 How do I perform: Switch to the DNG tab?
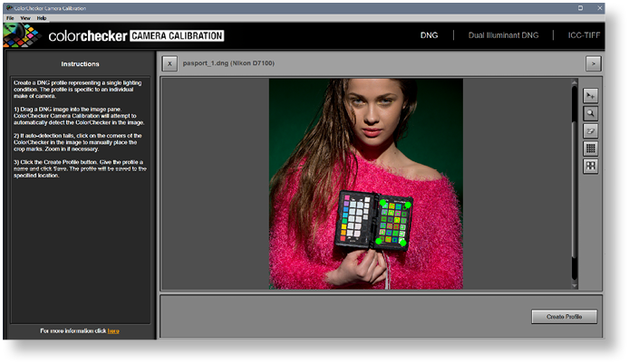coord(429,35)
